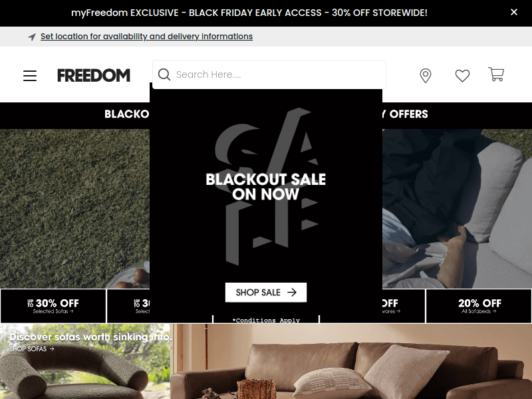Open the 30% off Selected Sofas tile
This screenshot has height=399, width=532.
point(53,306)
